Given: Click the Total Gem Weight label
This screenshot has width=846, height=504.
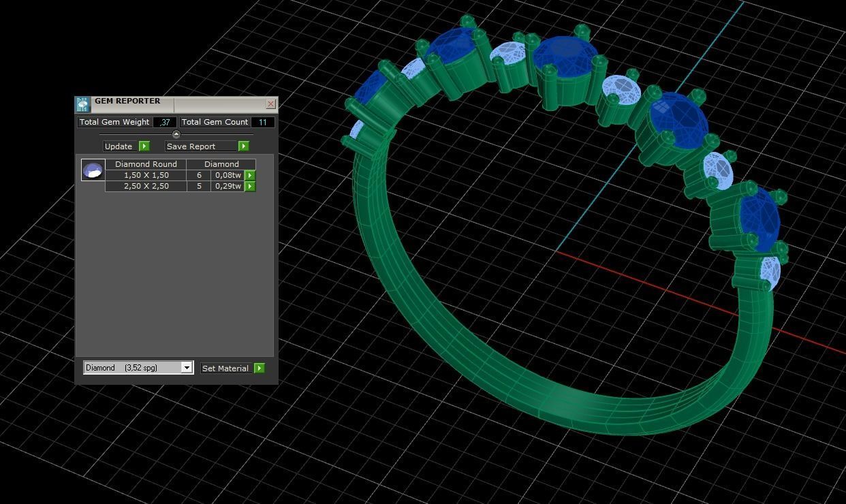Looking at the screenshot, I should pyautogui.click(x=114, y=122).
